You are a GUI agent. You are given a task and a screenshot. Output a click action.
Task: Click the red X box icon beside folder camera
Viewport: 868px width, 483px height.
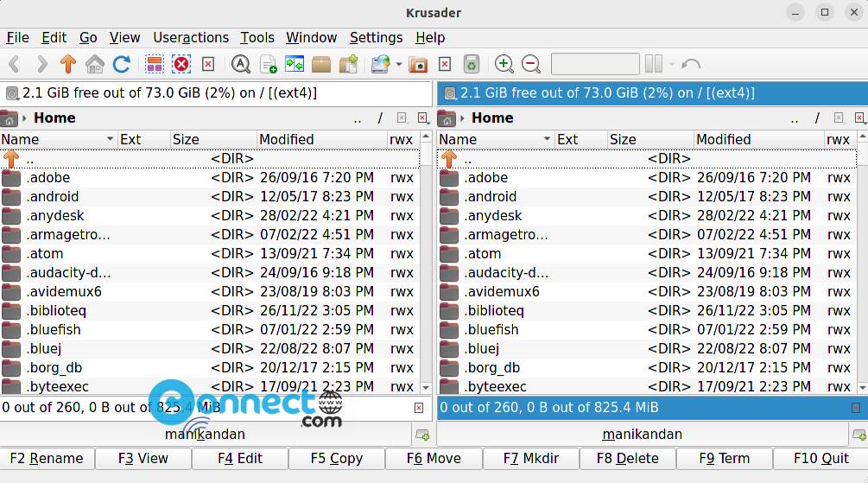(445, 64)
